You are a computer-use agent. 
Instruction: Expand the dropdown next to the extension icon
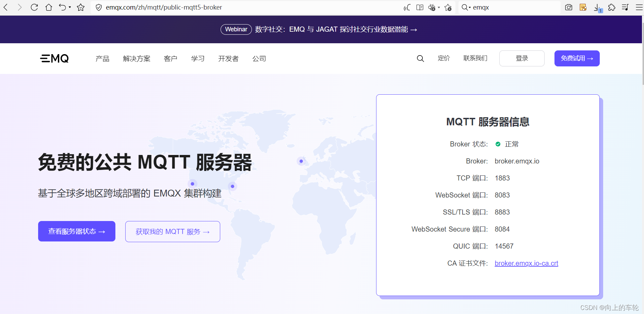click(x=439, y=7)
